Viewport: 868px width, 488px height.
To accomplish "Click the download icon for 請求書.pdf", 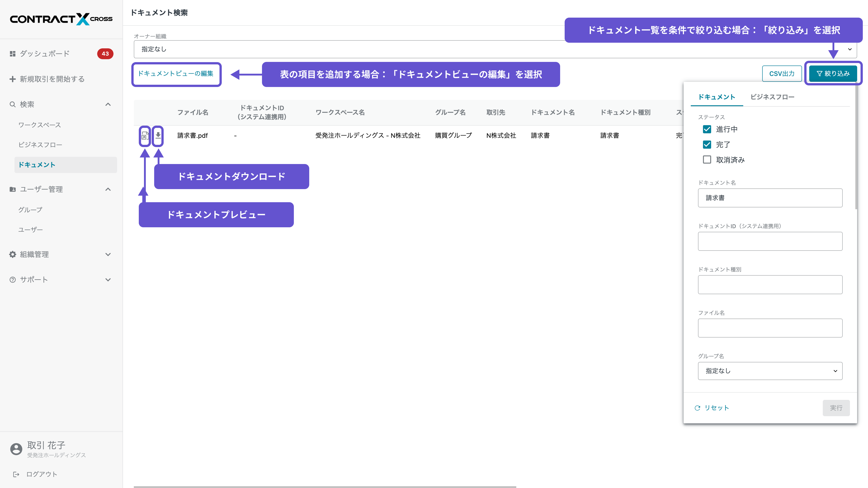I will pyautogui.click(x=158, y=136).
